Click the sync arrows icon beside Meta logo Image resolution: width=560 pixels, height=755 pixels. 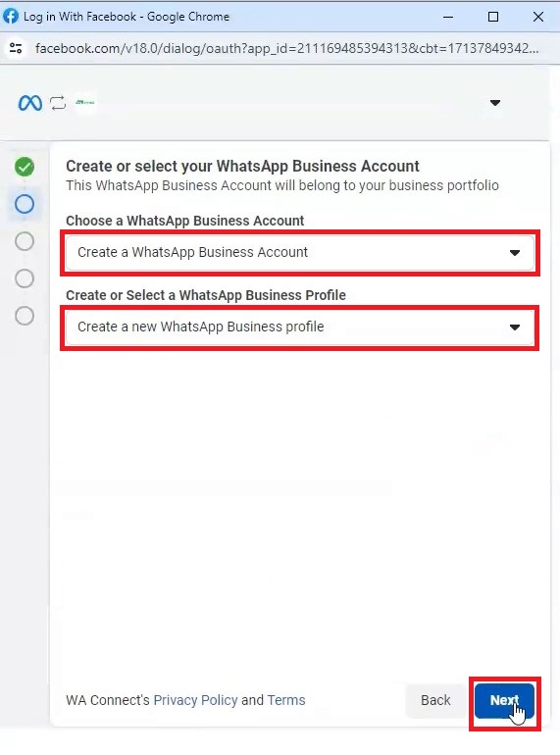pyautogui.click(x=58, y=103)
